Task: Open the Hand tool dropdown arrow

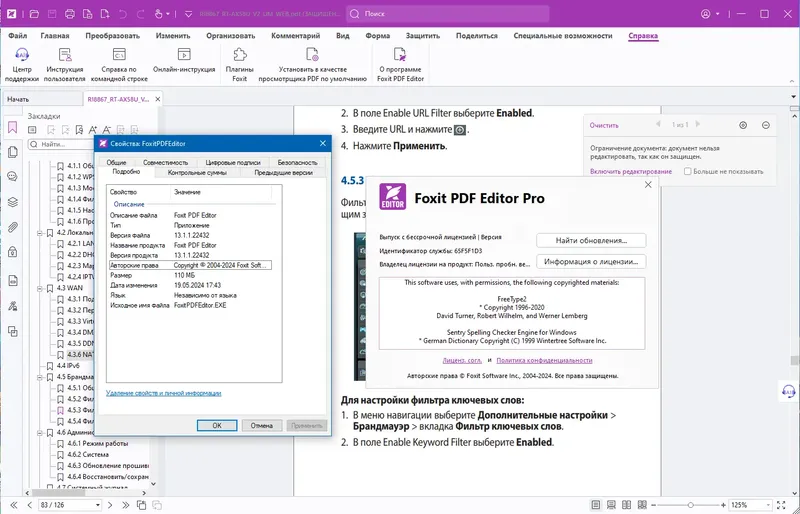Action: pos(168,14)
